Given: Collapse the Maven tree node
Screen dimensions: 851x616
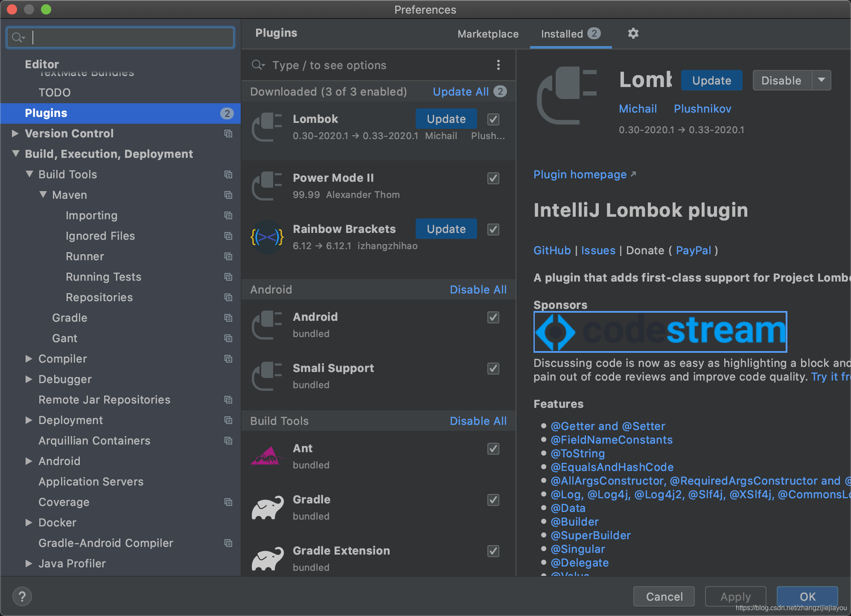Looking at the screenshot, I should (x=43, y=195).
